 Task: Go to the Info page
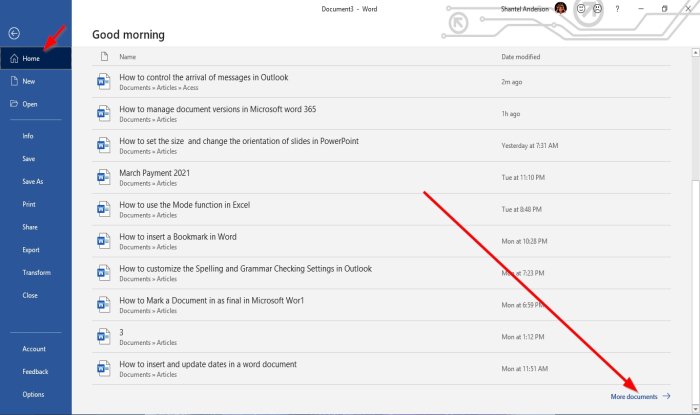pyautogui.click(x=28, y=136)
